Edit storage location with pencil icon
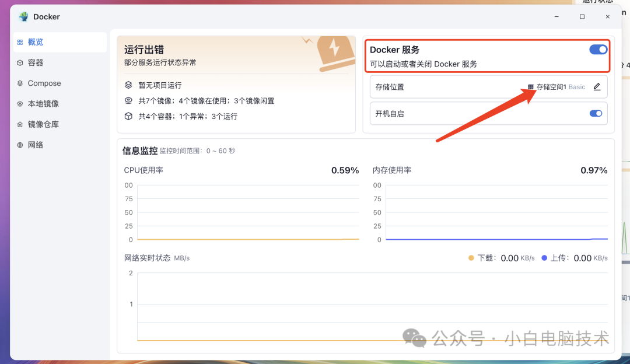The height and width of the screenshot is (364, 630). click(x=597, y=87)
